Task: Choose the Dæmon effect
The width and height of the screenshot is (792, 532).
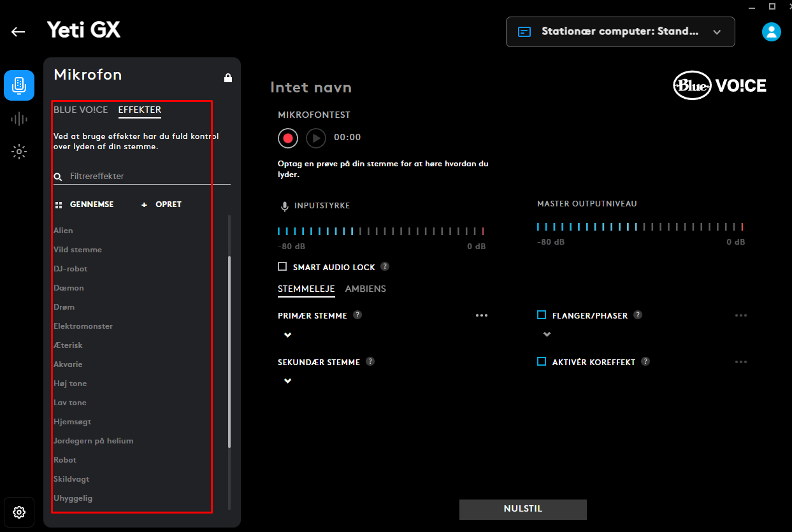Action: coord(69,287)
